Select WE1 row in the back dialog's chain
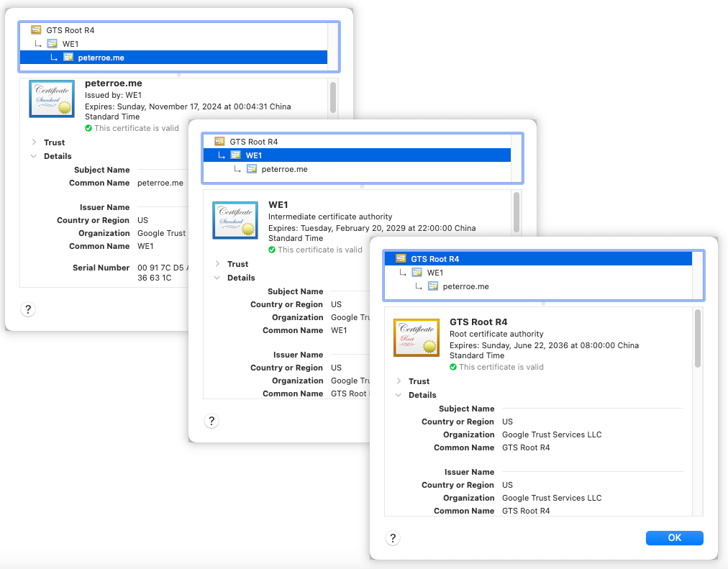The width and height of the screenshot is (728, 569). pyautogui.click(x=70, y=44)
